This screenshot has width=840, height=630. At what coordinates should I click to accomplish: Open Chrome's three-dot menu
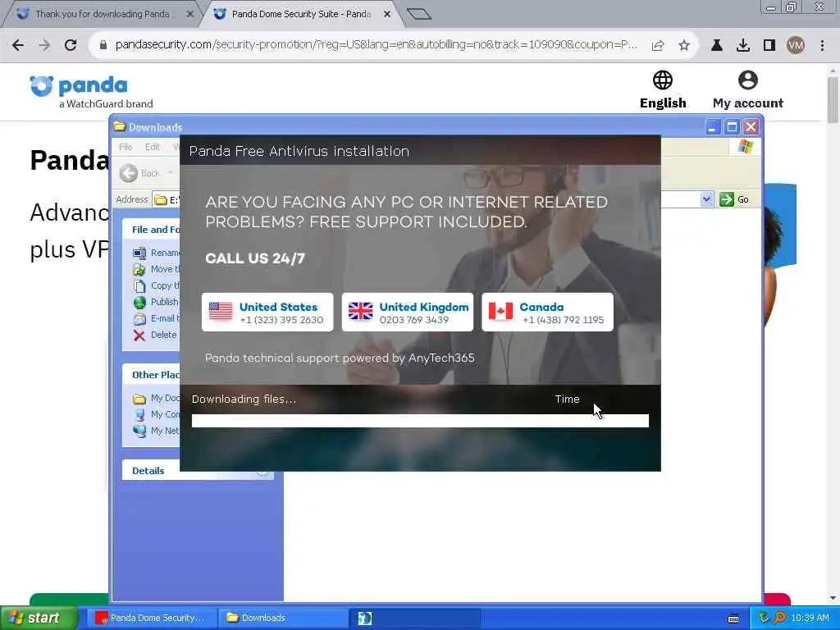coord(822,46)
